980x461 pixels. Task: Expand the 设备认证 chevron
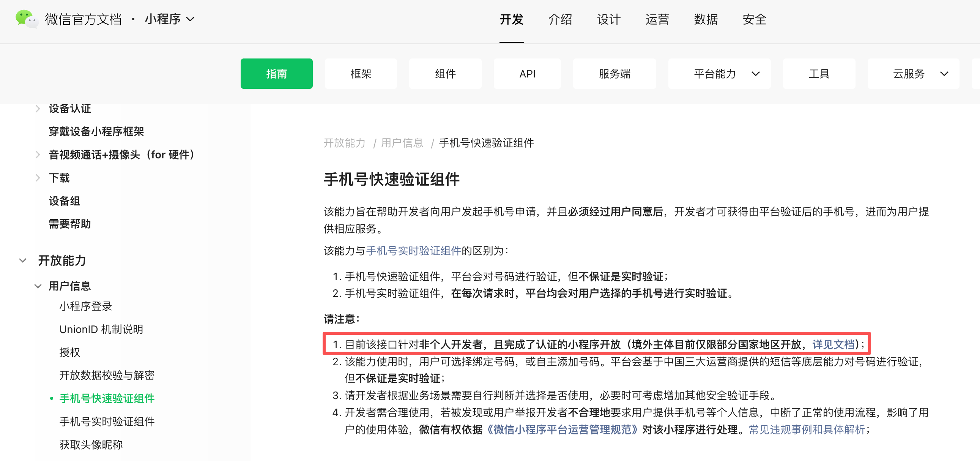38,109
